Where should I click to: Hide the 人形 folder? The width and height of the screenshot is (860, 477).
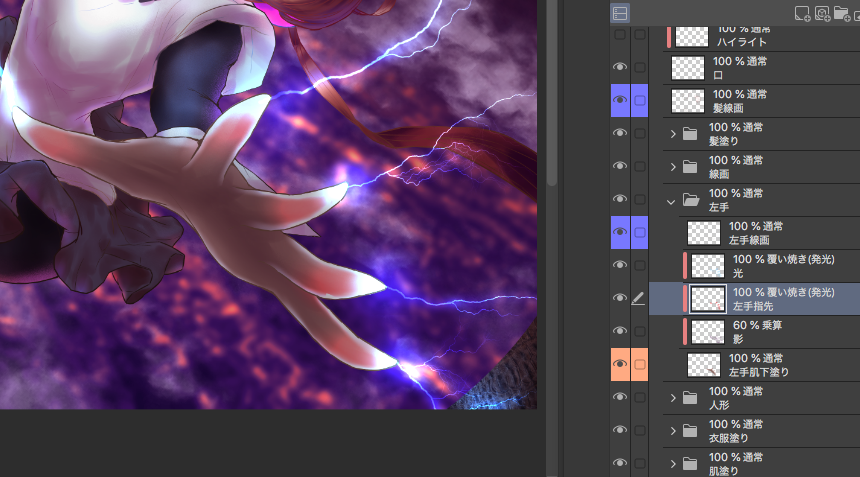tap(620, 397)
